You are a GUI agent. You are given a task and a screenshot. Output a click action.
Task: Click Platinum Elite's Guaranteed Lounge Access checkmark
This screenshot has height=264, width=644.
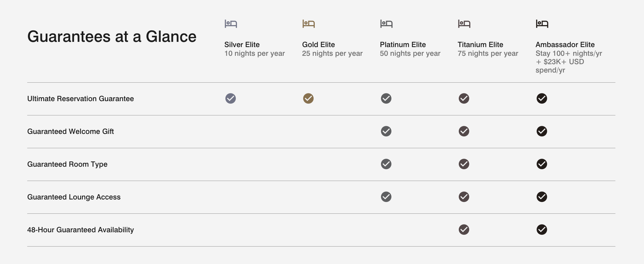pyautogui.click(x=386, y=197)
